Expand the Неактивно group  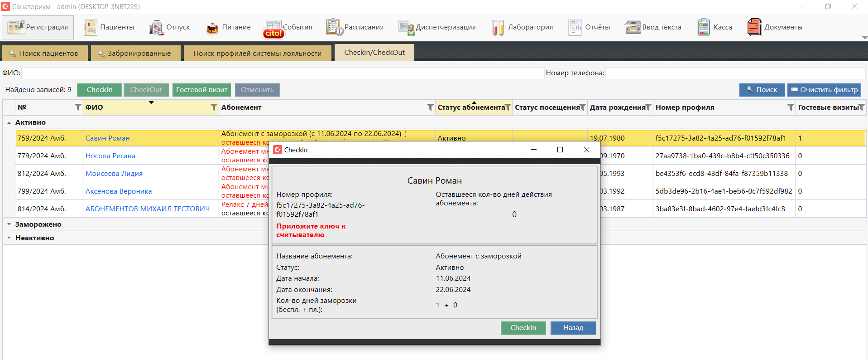[x=9, y=238]
